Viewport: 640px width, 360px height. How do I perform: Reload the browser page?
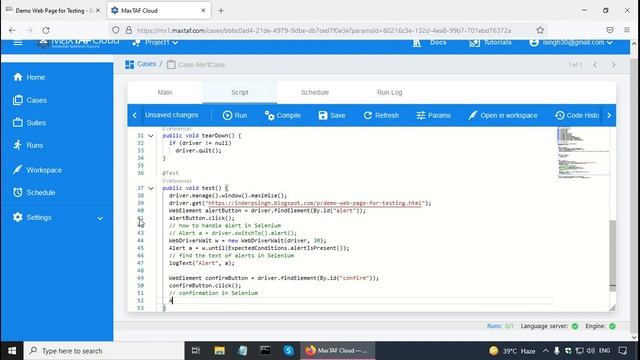[46, 30]
